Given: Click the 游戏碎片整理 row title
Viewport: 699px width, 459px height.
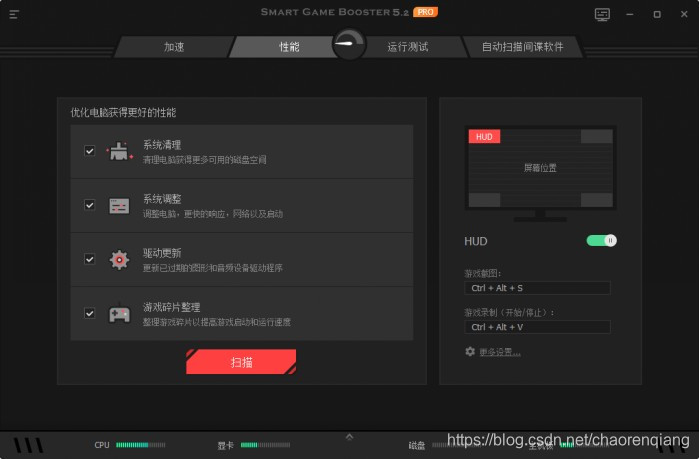Looking at the screenshot, I should point(171,307).
